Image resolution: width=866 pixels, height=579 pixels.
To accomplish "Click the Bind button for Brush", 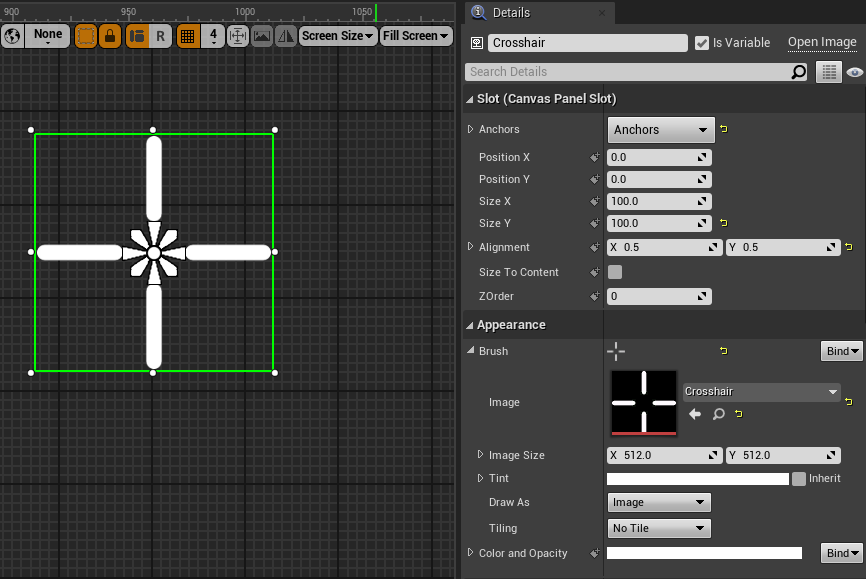I will (x=841, y=351).
